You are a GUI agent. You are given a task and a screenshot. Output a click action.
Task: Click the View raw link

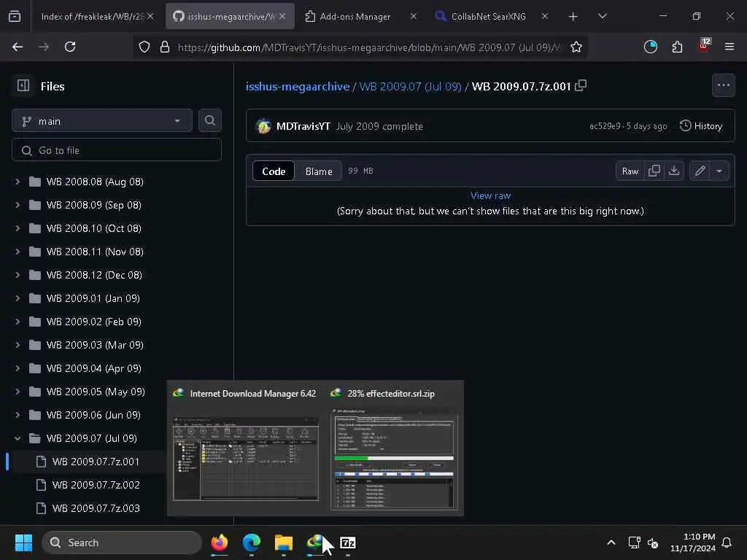(x=490, y=195)
